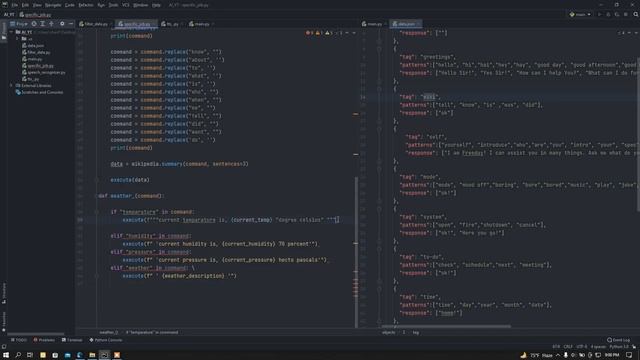Click the Project panel horizontal scrollbar
This screenshot has height=360, width=640.
pos(36,334)
